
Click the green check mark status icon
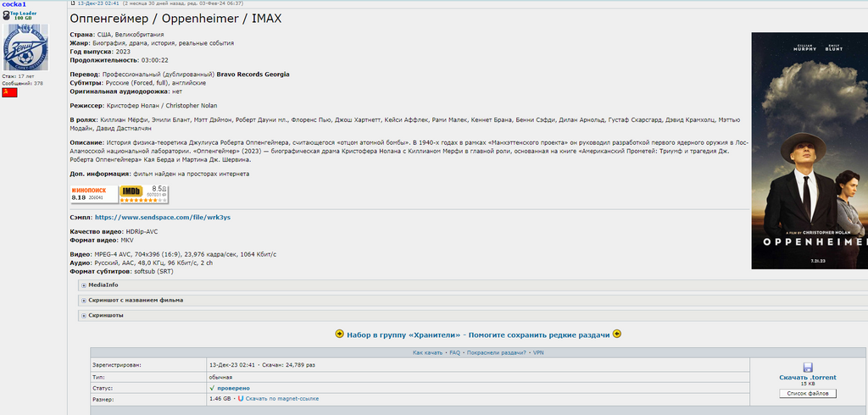pos(212,388)
